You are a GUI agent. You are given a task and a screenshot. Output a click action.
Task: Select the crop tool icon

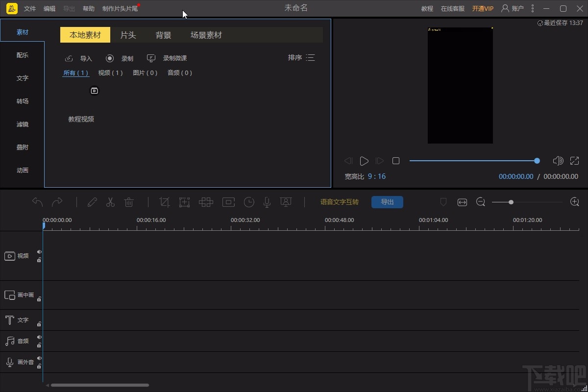[x=165, y=202]
